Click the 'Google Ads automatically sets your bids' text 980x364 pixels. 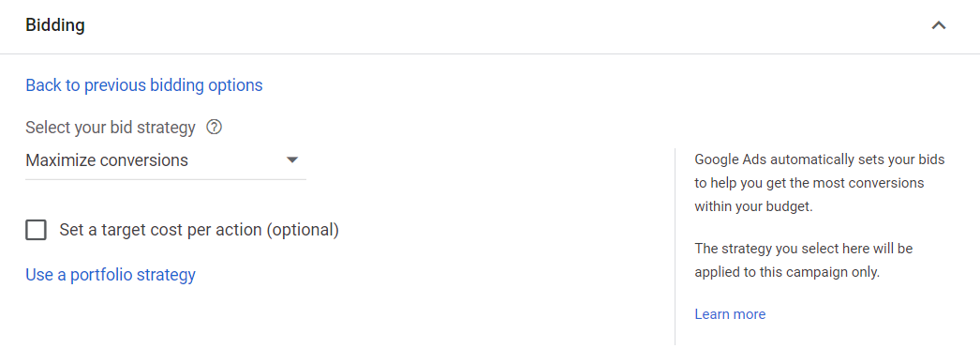click(820, 159)
